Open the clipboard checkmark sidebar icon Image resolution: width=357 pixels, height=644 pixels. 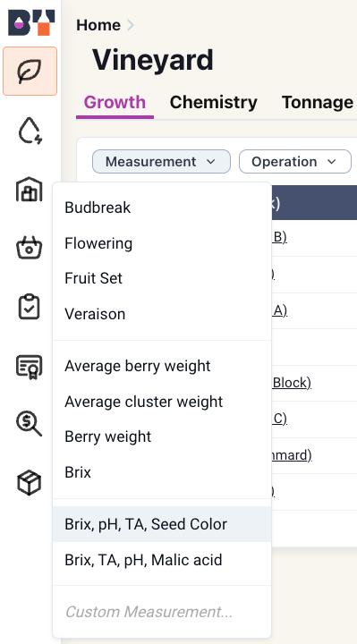pos(30,307)
